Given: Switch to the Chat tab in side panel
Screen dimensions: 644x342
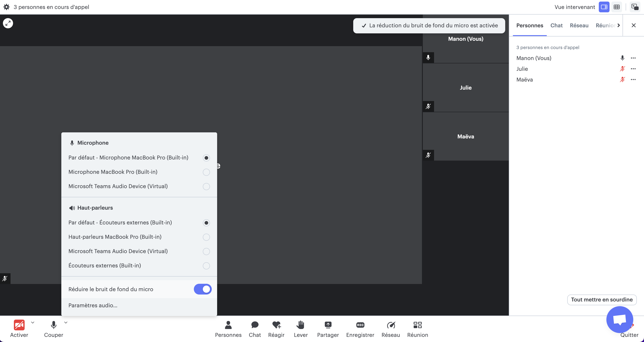Looking at the screenshot, I should click(x=556, y=25).
